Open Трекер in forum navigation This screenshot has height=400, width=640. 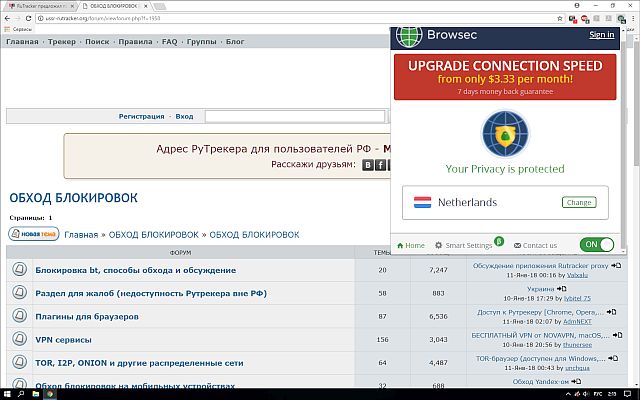[x=62, y=42]
